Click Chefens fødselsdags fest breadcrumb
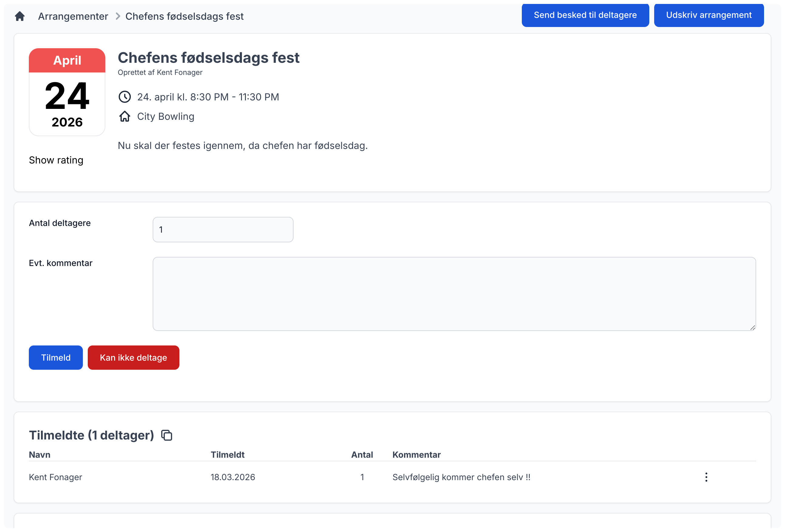 coord(185,16)
